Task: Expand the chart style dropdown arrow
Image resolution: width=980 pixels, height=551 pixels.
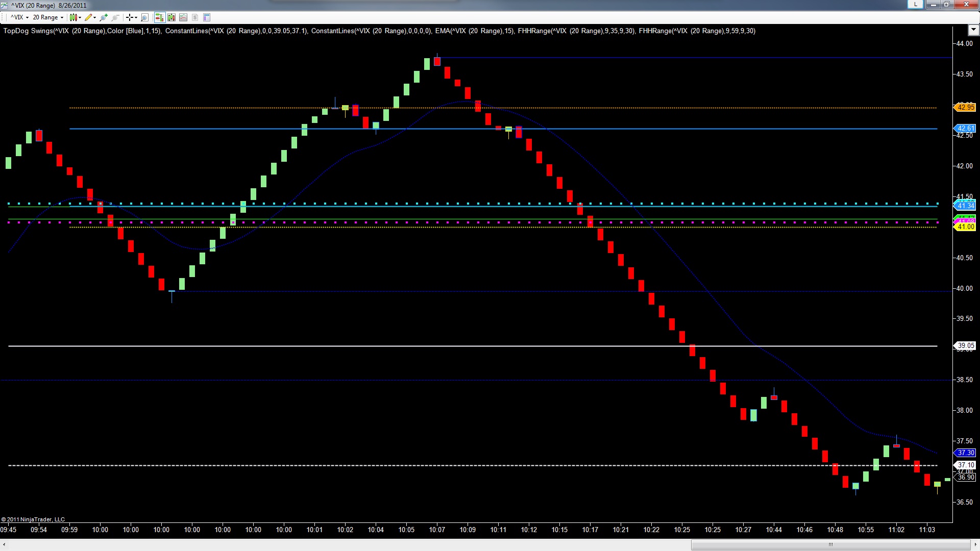Action: [80, 17]
